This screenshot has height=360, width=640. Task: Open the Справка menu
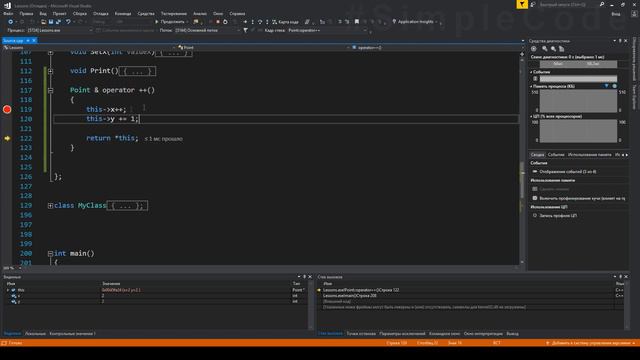pyautogui.click(x=237, y=13)
